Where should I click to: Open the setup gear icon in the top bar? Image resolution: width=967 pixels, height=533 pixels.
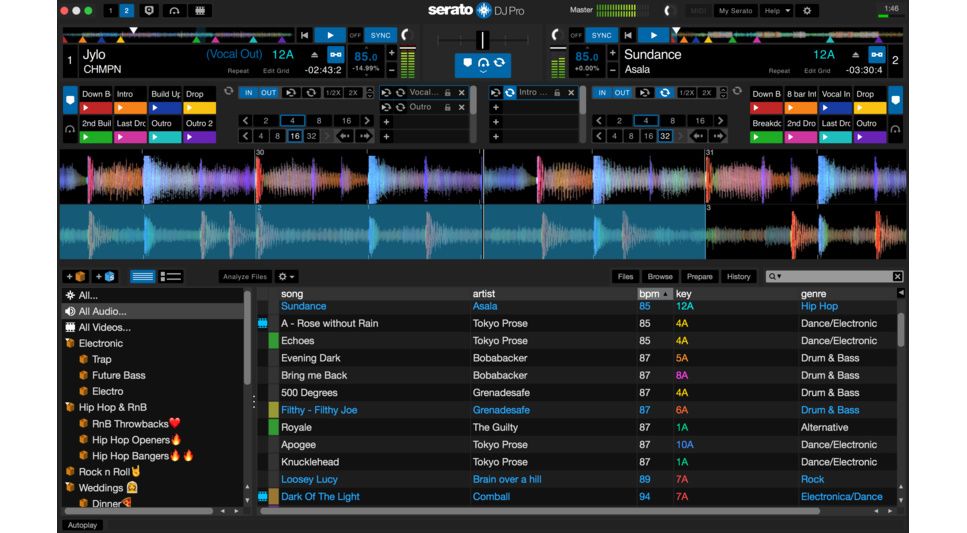807,11
